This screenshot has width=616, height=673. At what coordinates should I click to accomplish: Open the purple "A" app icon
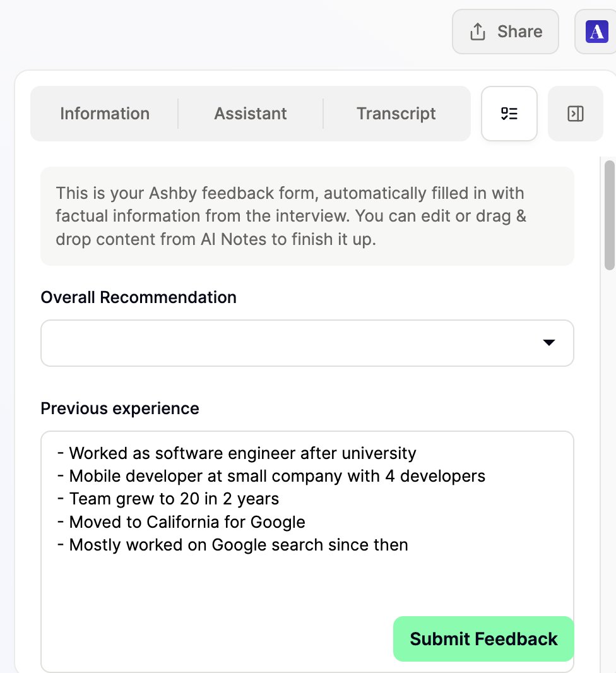click(596, 32)
